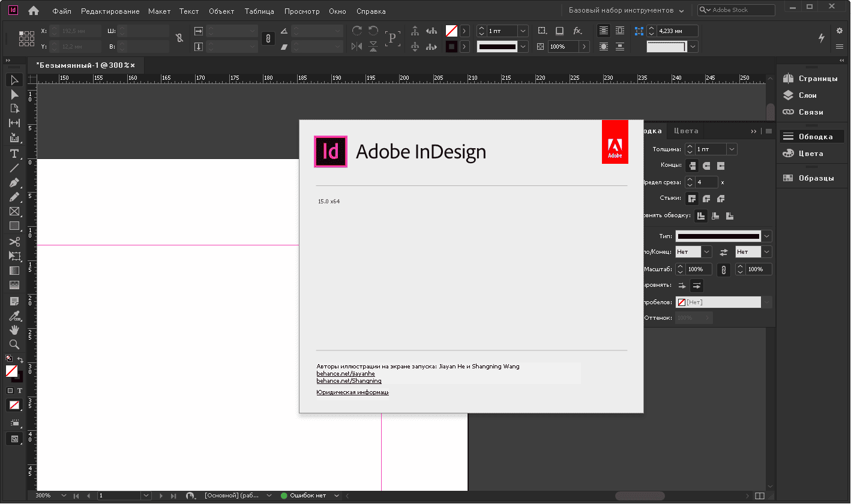Screen dimensions: 851x504
Task: Click the fill swatch in control bar
Action: tap(451, 31)
